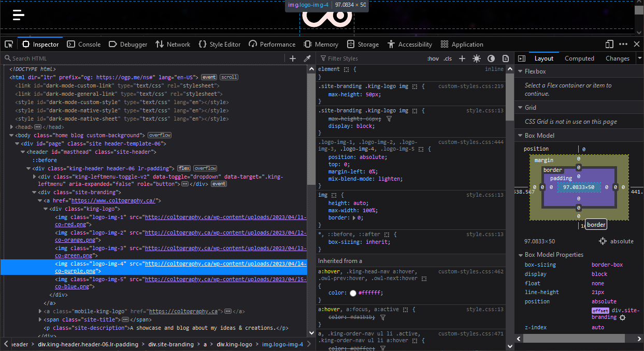Add a new CSS rule with plus icon
This screenshot has height=351, width=644.
pos(462,58)
